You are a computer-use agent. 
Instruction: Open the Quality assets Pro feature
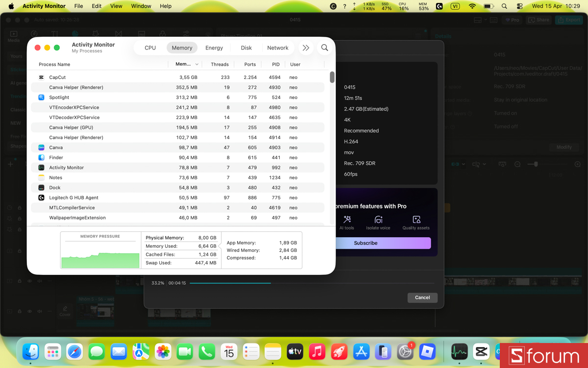[416, 222]
